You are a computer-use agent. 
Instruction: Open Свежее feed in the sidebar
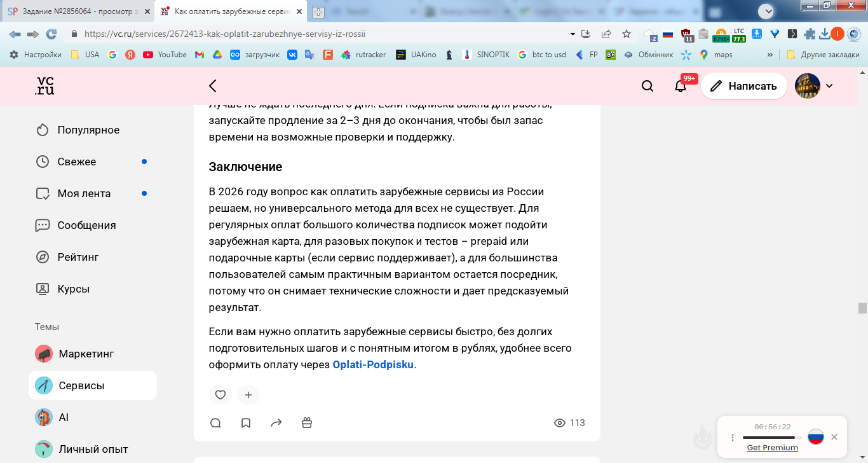[x=77, y=162]
